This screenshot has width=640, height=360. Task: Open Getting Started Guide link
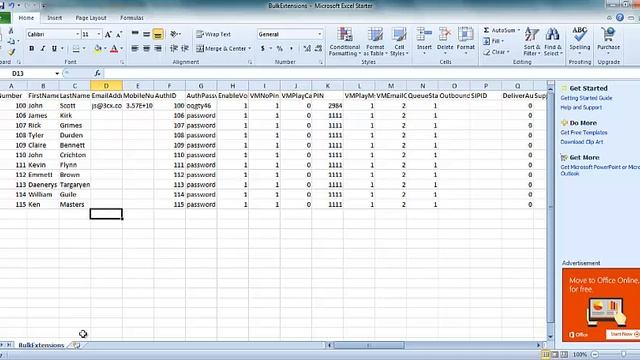pos(586,98)
